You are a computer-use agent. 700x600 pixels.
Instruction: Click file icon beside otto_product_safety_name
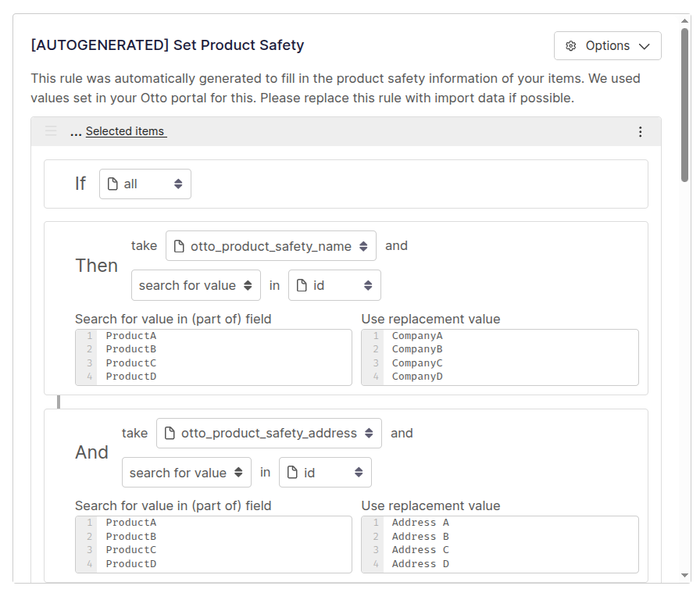pyautogui.click(x=179, y=246)
